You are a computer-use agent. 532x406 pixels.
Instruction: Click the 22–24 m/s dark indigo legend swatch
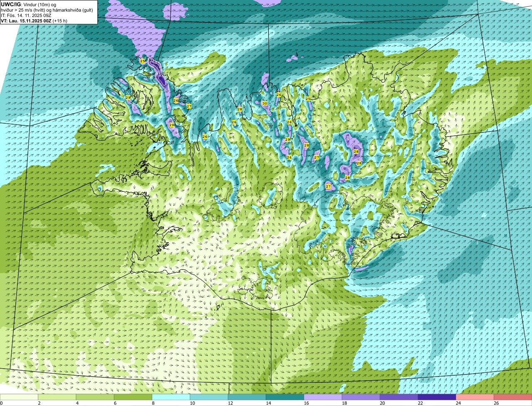click(437, 397)
